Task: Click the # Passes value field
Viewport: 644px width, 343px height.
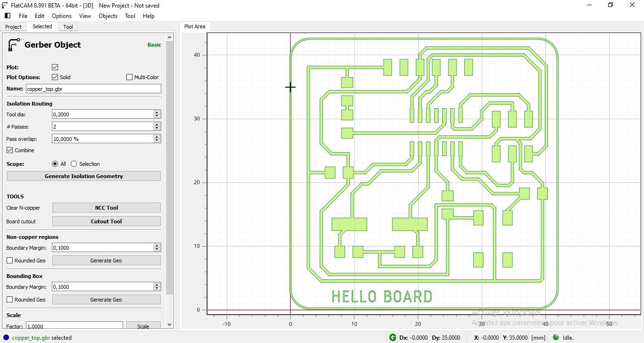Action: pyautogui.click(x=103, y=127)
